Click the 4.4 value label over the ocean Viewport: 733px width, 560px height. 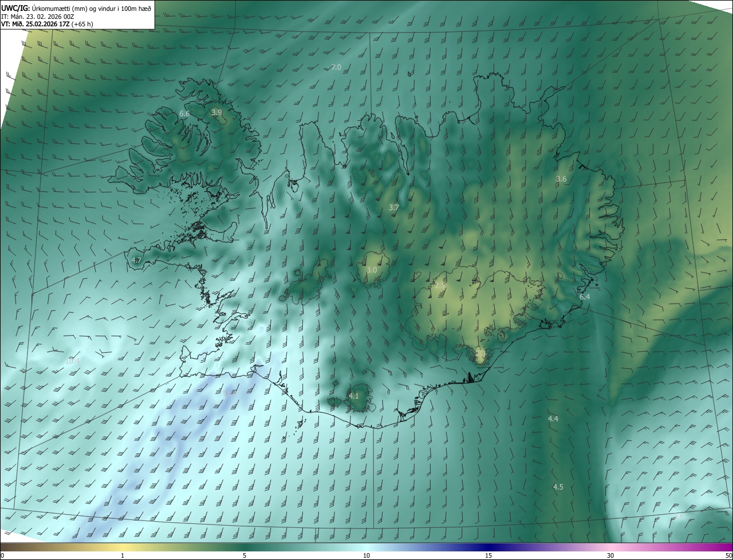(x=553, y=419)
